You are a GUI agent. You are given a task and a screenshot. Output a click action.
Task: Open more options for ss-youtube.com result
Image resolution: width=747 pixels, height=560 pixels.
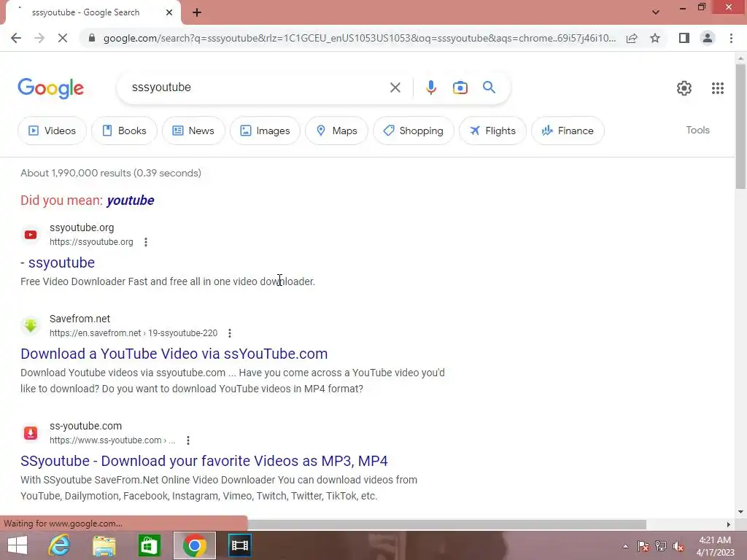coord(188,440)
